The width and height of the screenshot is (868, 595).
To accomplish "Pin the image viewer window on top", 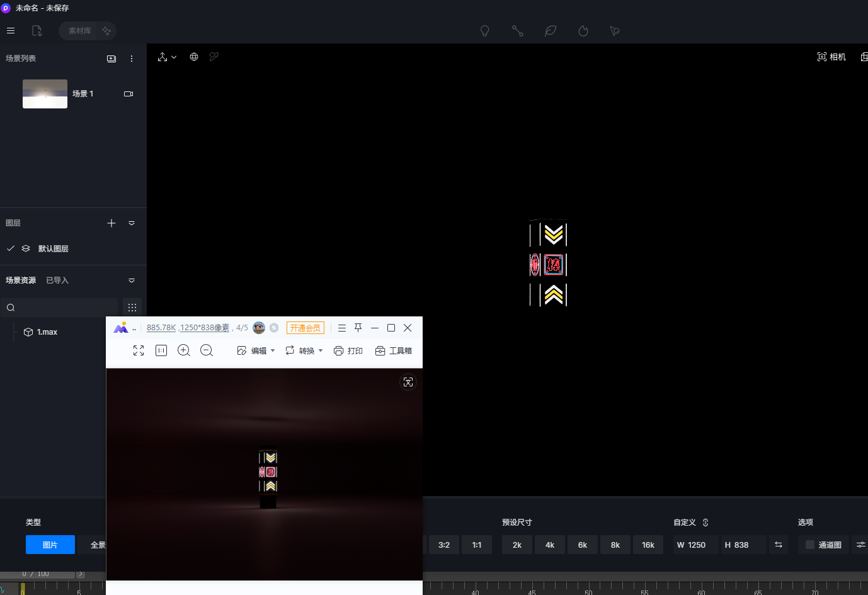I will pos(358,328).
